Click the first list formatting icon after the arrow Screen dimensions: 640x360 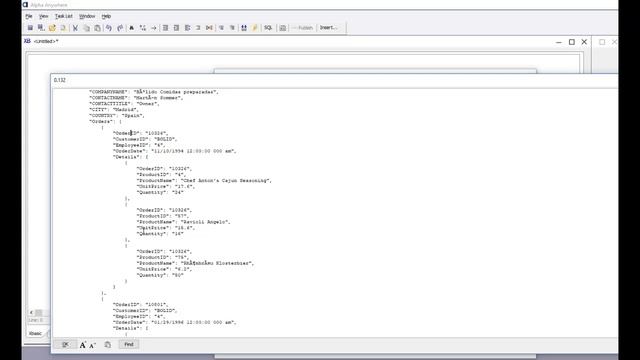tap(165, 28)
